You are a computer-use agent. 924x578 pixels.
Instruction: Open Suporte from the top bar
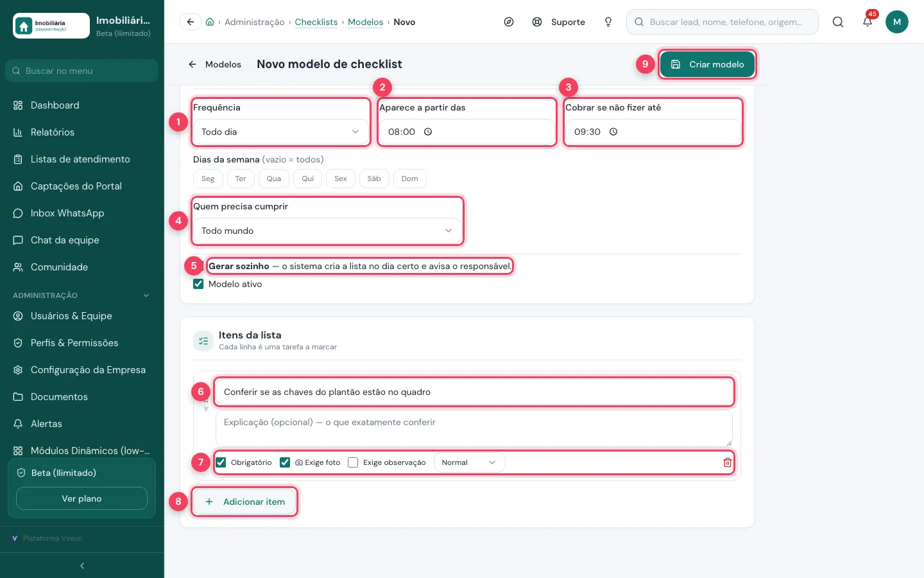559,22
